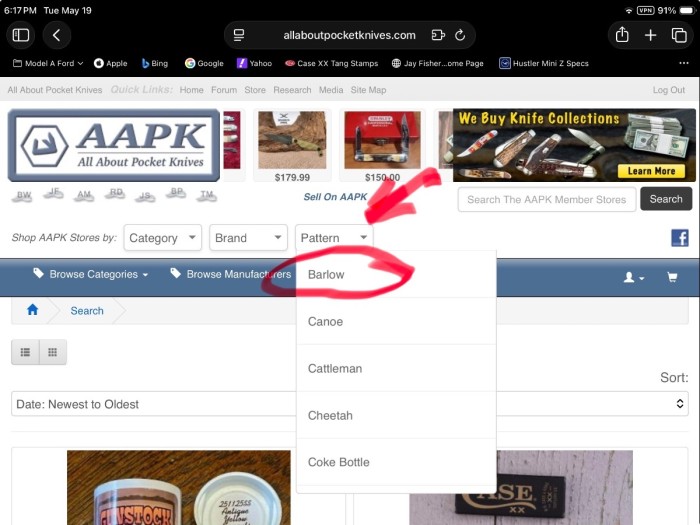Open the Gunstock product image

(179, 488)
